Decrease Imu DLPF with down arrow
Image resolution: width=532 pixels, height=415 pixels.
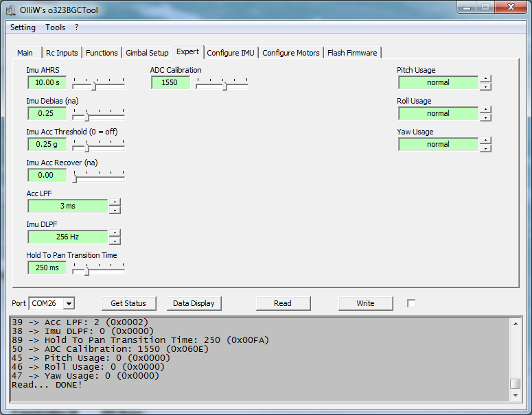pos(115,241)
